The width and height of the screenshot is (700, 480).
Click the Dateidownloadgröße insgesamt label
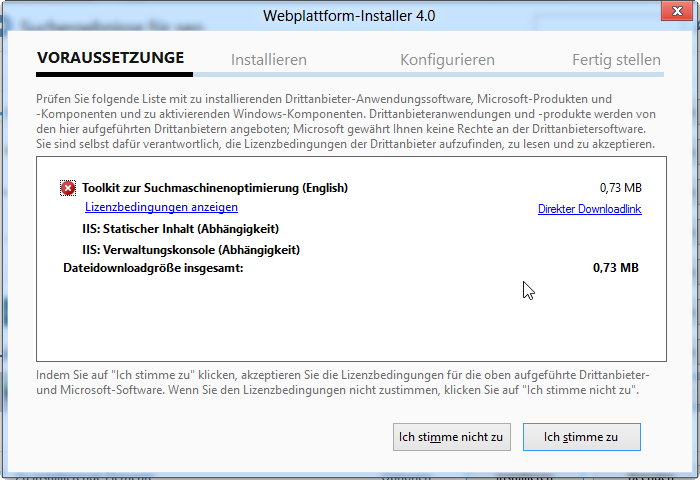coord(153,268)
